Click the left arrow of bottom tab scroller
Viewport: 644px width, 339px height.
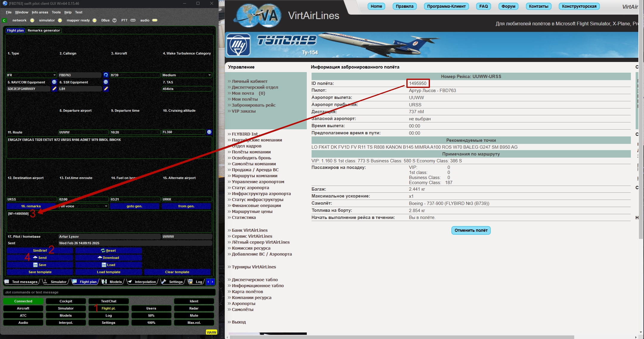208,282
